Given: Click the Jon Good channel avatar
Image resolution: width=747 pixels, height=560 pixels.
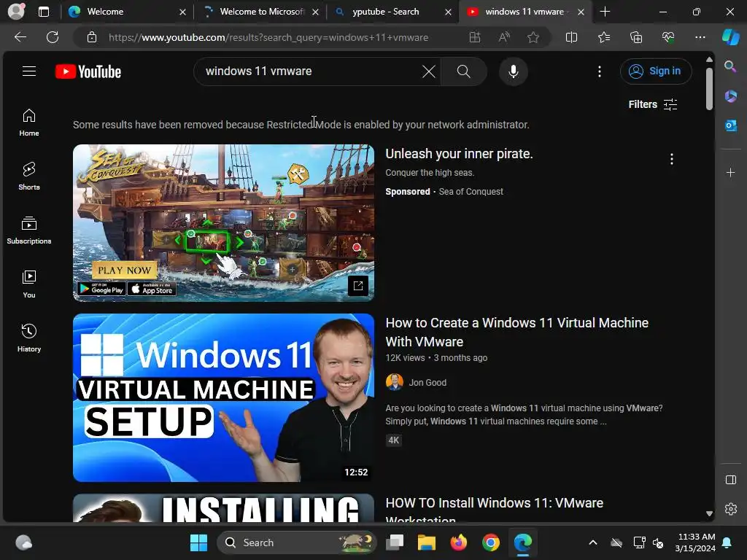Looking at the screenshot, I should [x=395, y=382].
